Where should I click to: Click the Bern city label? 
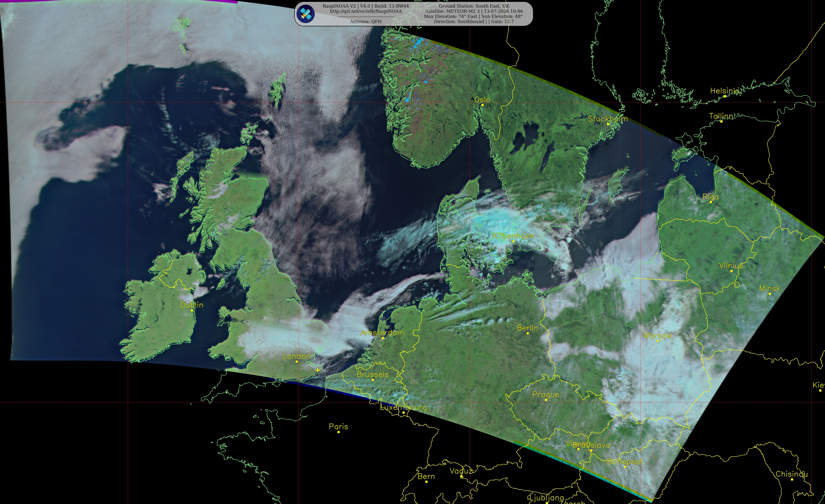point(426,476)
